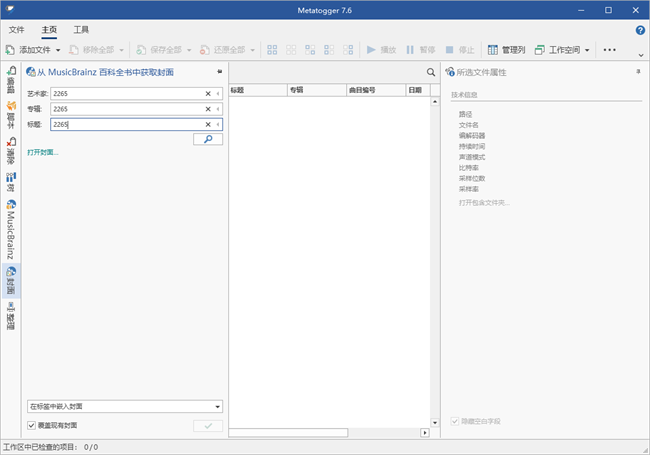
Task: Switch to the 树 sidebar panel
Action: click(x=11, y=181)
